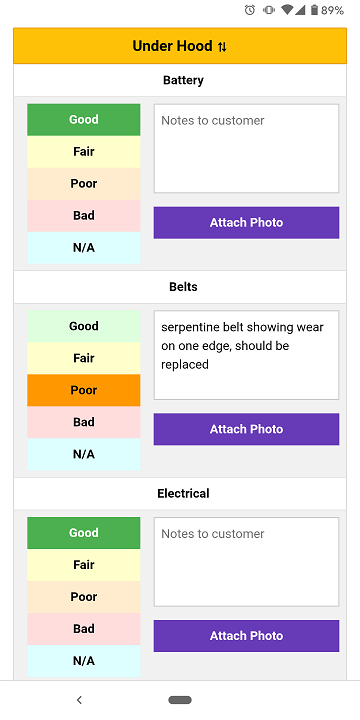Screen dimensions: 360x720
Task: Tap the home pill navigation icon
Action: pyautogui.click(x=180, y=700)
